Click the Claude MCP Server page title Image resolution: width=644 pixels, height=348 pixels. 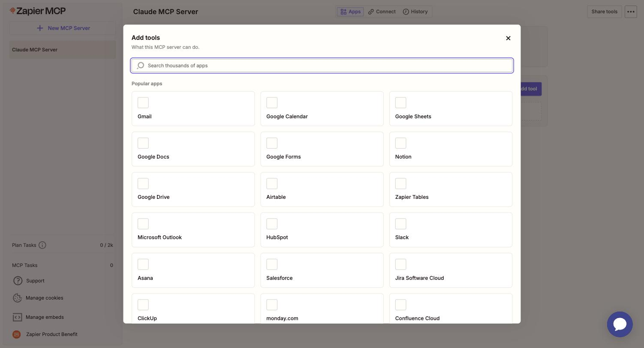tap(166, 12)
